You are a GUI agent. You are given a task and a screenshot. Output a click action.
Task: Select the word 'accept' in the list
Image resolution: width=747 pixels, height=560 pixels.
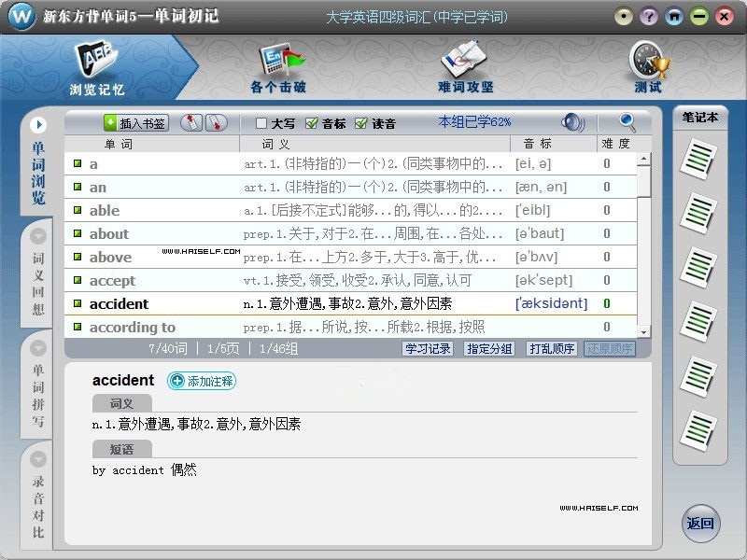pos(112,281)
